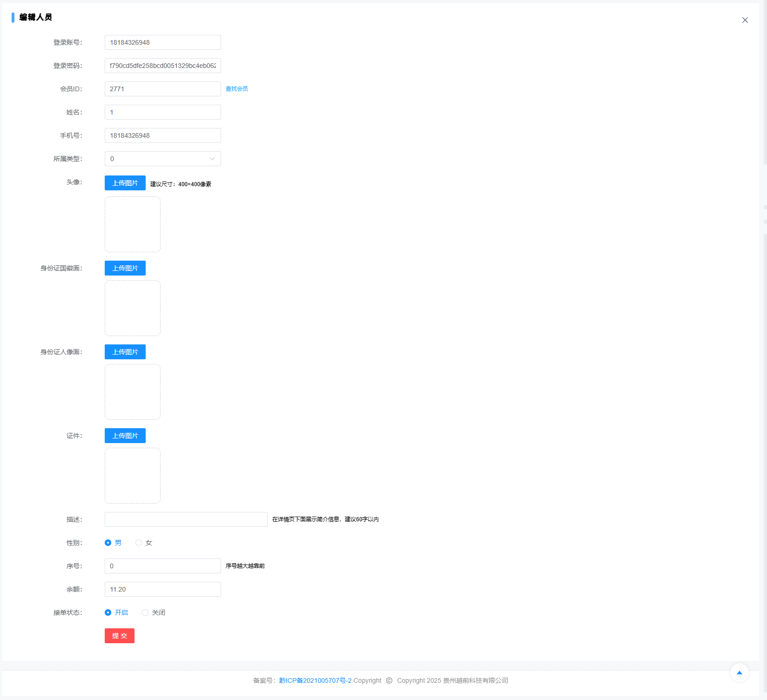Click the 会员ID input field
The height and width of the screenshot is (700, 767).
coord(162,89)
